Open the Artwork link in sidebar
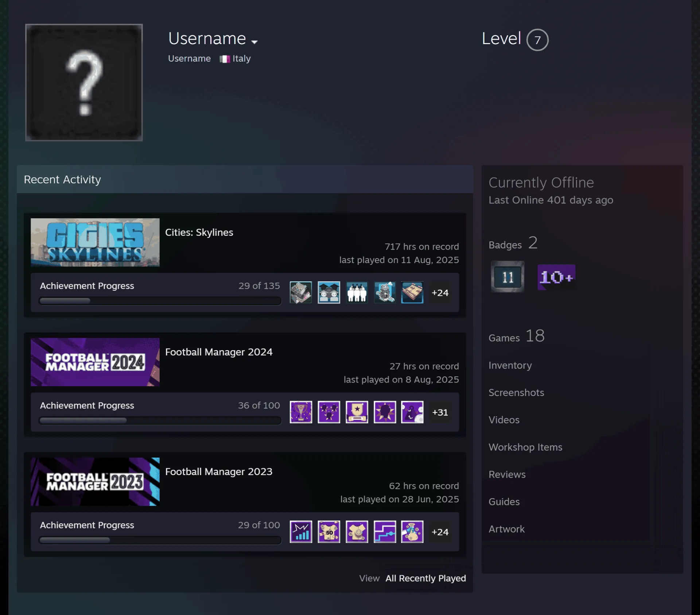 click(506, 529)
